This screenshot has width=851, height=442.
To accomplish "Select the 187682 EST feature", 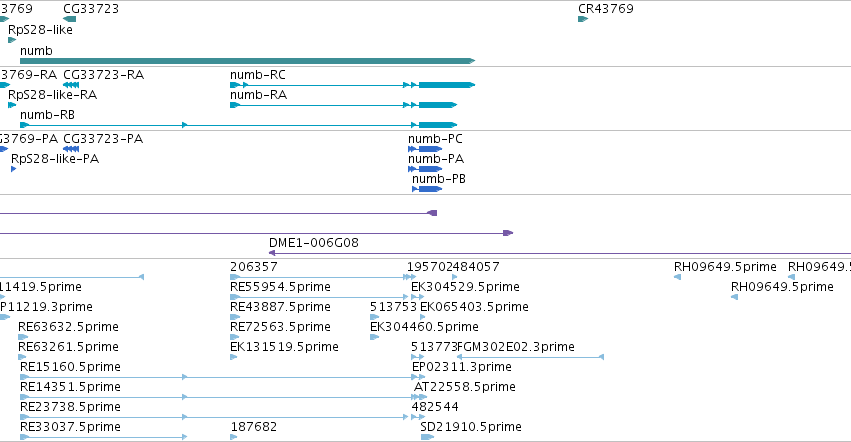I will pos(233,437).
